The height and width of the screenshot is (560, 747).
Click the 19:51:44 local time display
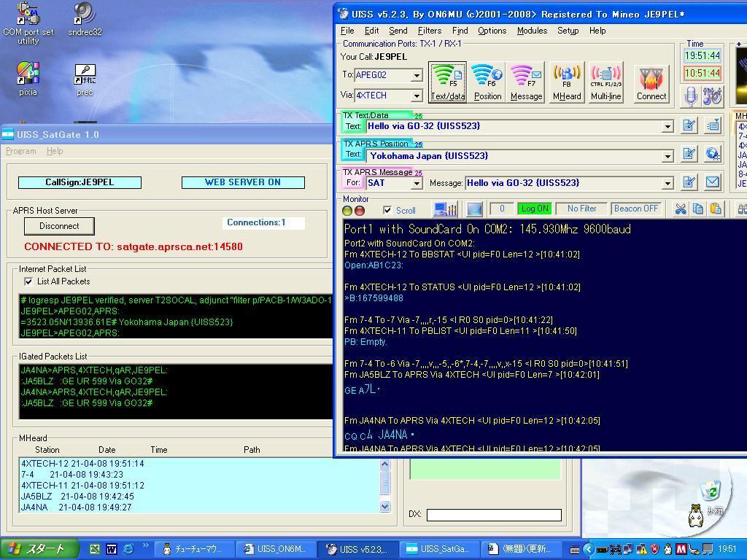pos(703,55)
